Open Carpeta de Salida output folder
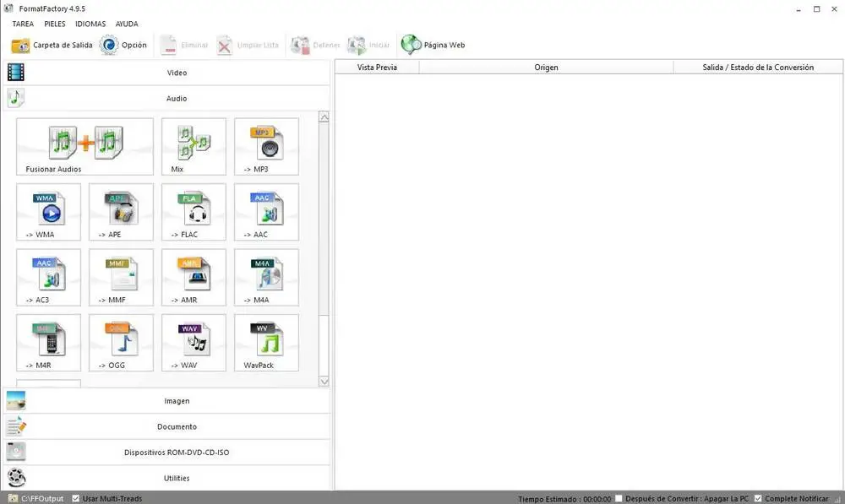Image resolution: width=845 pixels, height=504 pixels. [x=52, y=46]
